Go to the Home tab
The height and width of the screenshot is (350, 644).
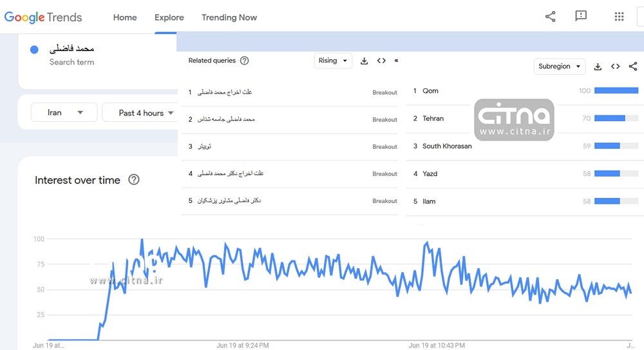(x=125, y=17)
